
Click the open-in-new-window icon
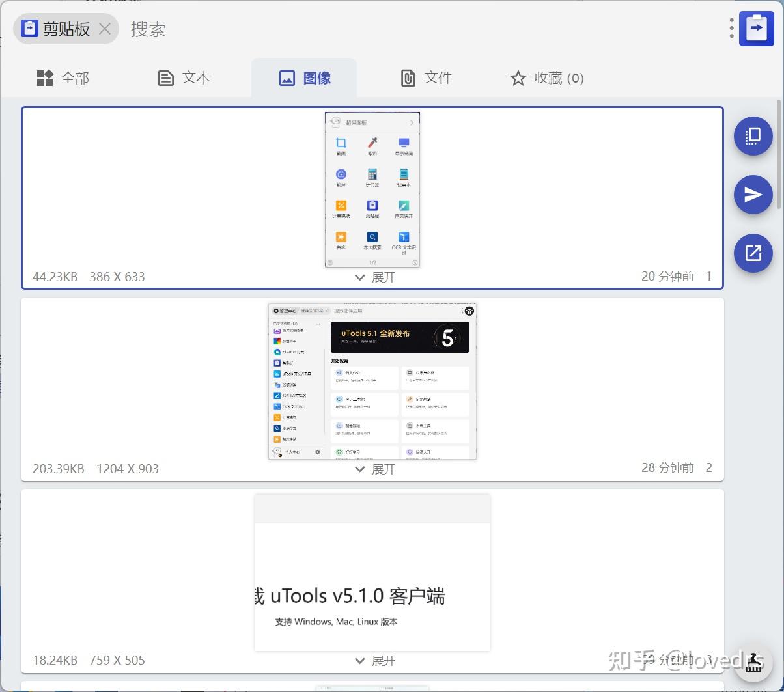click(x=753, y=253)
